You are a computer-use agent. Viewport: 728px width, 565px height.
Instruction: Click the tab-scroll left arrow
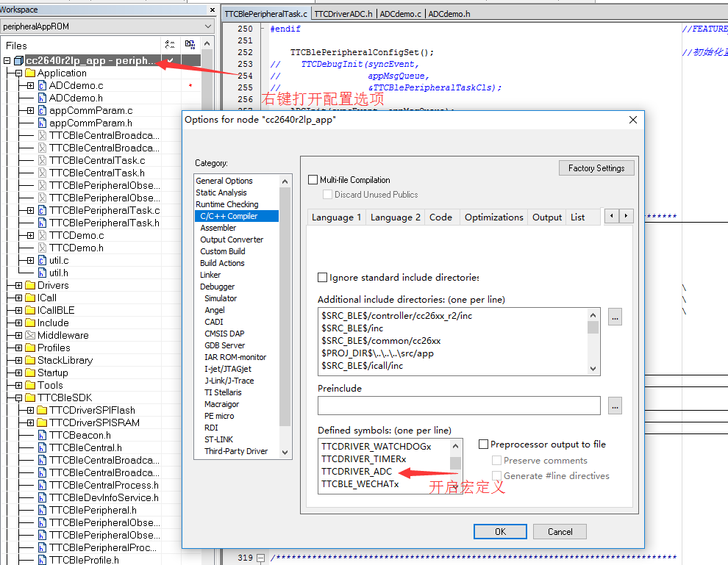[x=612, y=216]
